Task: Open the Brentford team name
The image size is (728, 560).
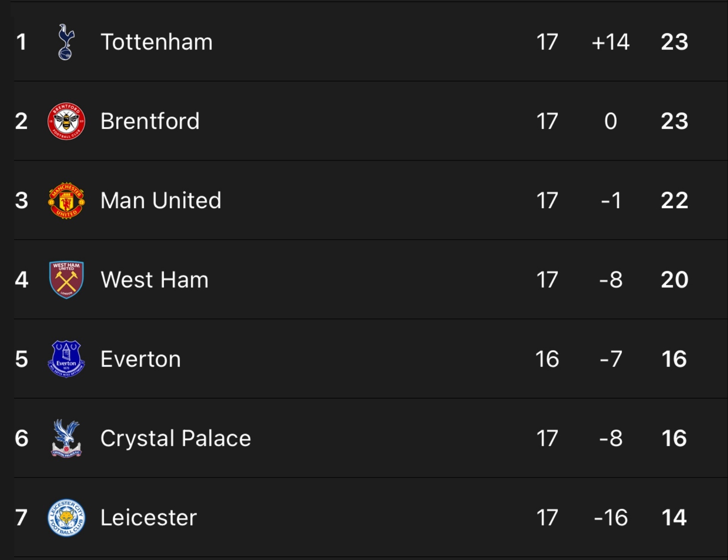Action: coord(150,121)
